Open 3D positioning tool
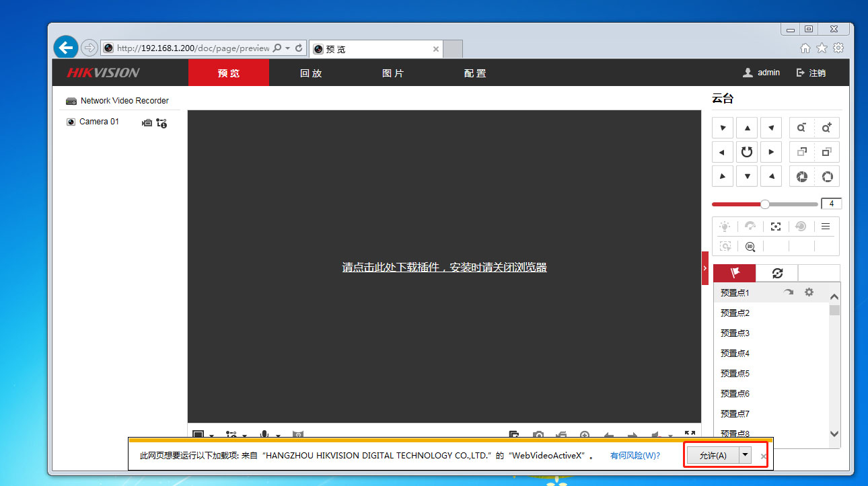The width and height of the screenshot is (868, 486). click(x=750, y=246)
